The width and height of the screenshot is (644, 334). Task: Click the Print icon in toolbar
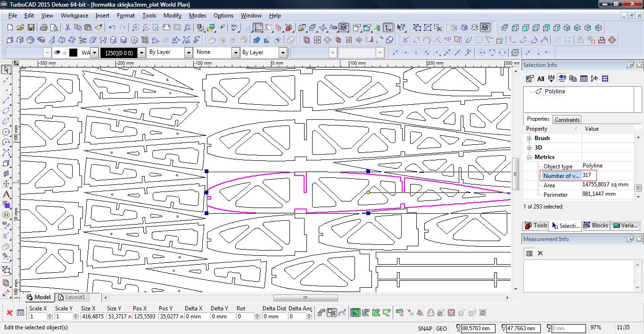(x=44, y=28)
